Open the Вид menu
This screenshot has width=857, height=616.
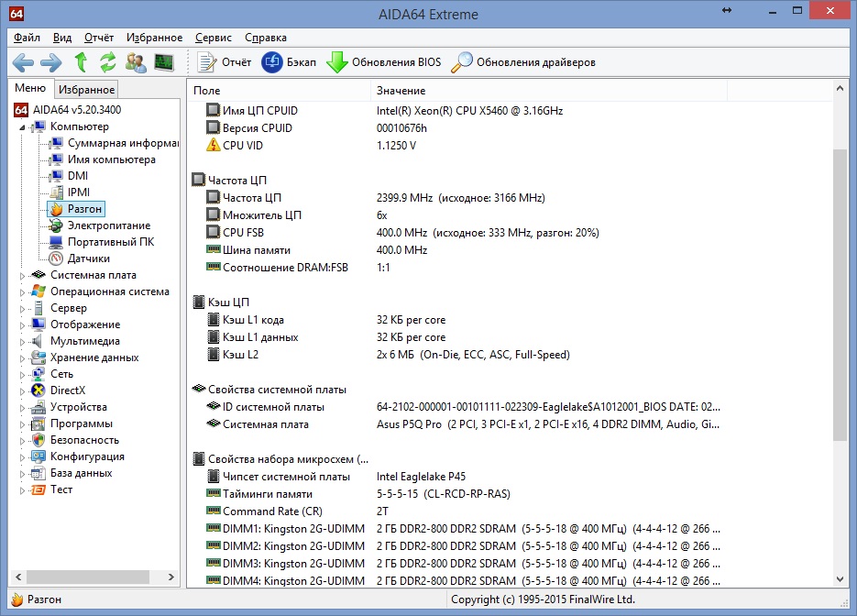click(x=61, y=38)
